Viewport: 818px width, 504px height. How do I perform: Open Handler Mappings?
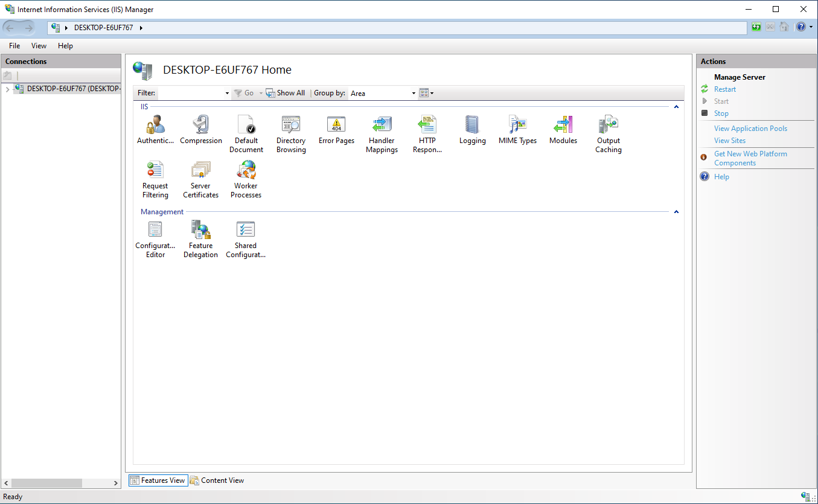(x=382, y=125)
